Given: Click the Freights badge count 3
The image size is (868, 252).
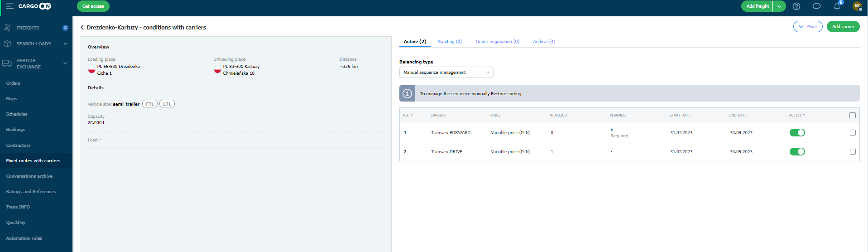Looking at the screenshot, I should [x=65, y=28].
